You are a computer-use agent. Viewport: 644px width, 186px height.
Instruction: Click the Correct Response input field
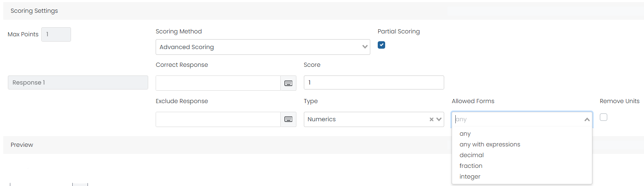(x=218, y=83)
